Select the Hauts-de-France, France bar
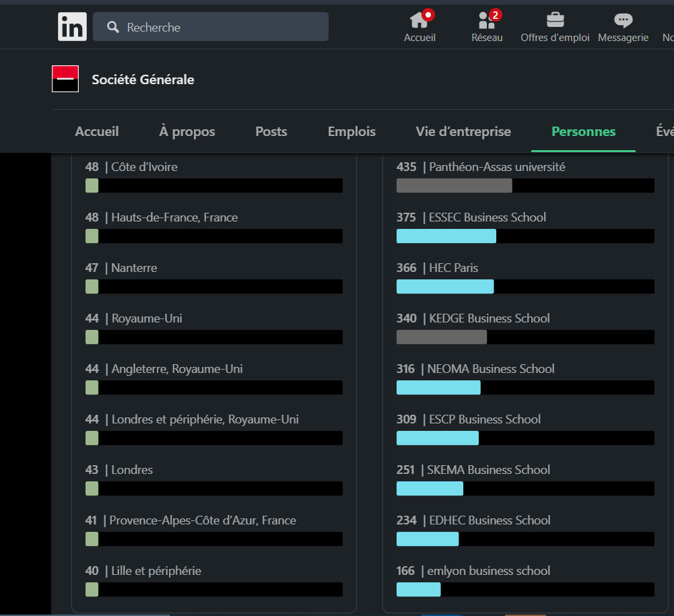Viewport: 674px width, 616px height. click(214, 236)
